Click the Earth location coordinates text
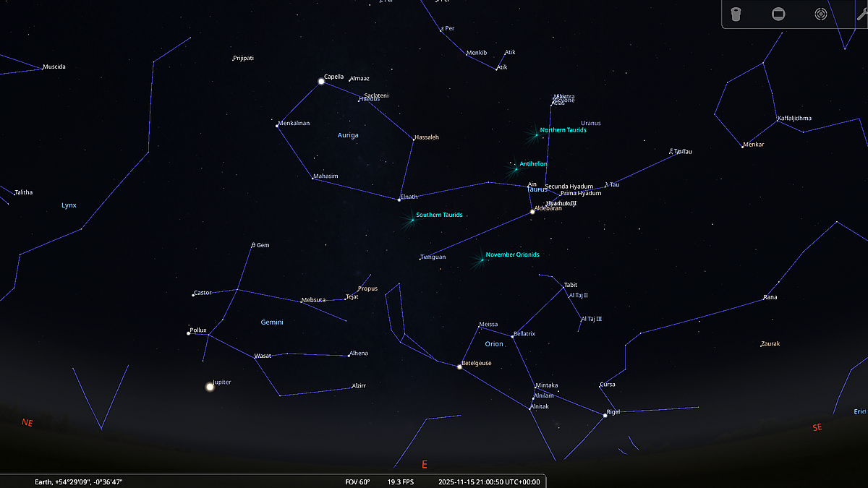The width and height of the screenshot is (868, 488). click(x=83, y=481)
